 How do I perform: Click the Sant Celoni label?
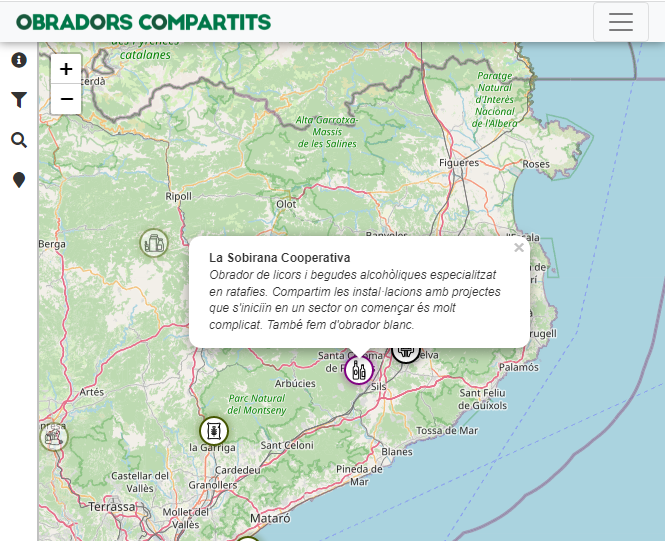point(287,445)
